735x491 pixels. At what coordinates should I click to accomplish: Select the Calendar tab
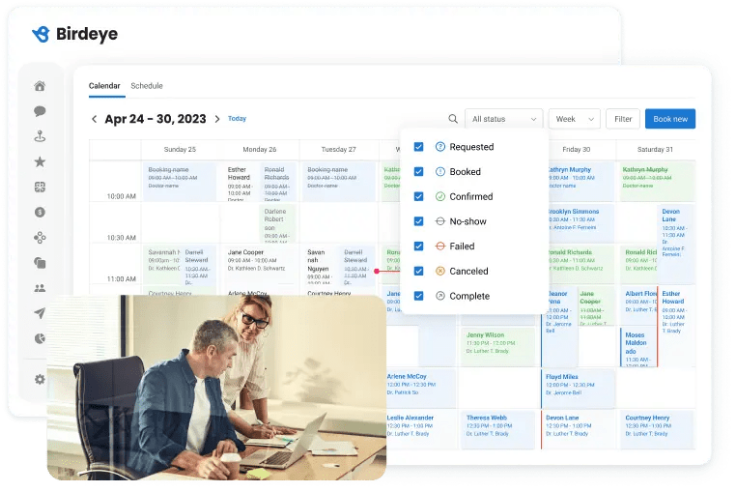point(104,86)
